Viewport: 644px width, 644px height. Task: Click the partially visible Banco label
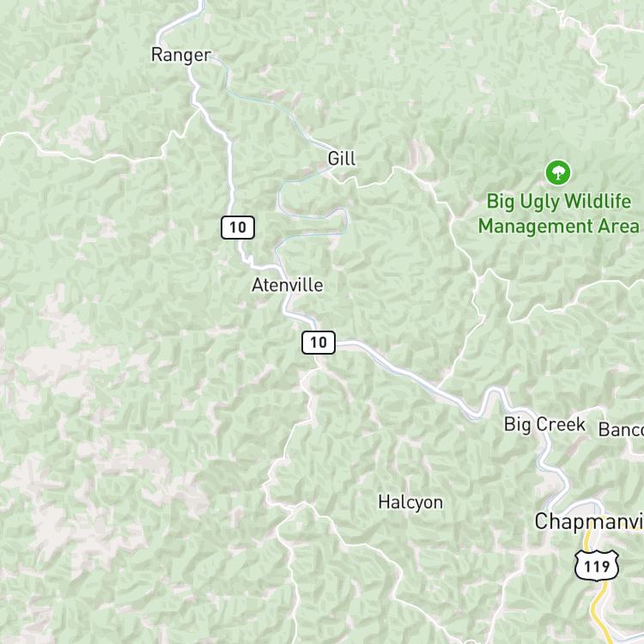point(621,429)
